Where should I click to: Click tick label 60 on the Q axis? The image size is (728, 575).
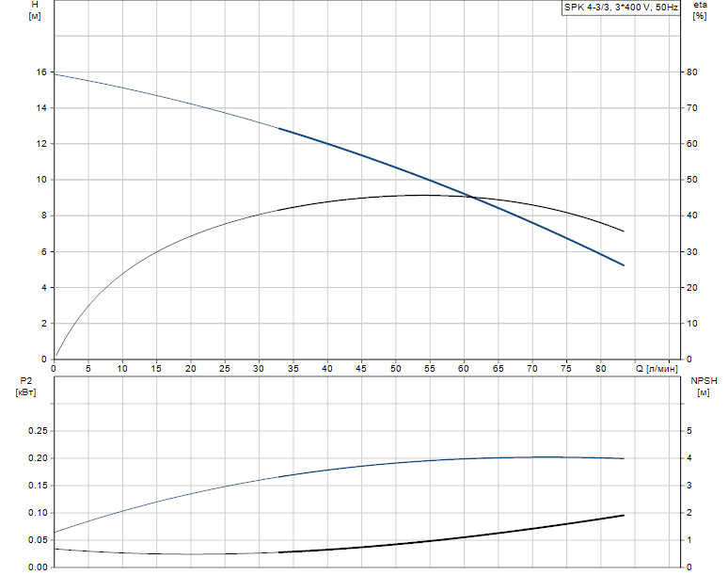[464, 369]
